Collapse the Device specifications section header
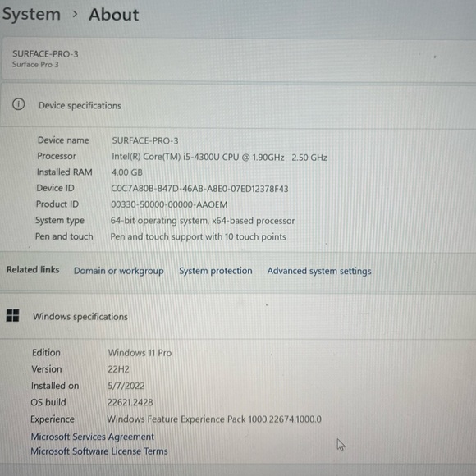This screenshot has height=476, width=476. (238, 105)
